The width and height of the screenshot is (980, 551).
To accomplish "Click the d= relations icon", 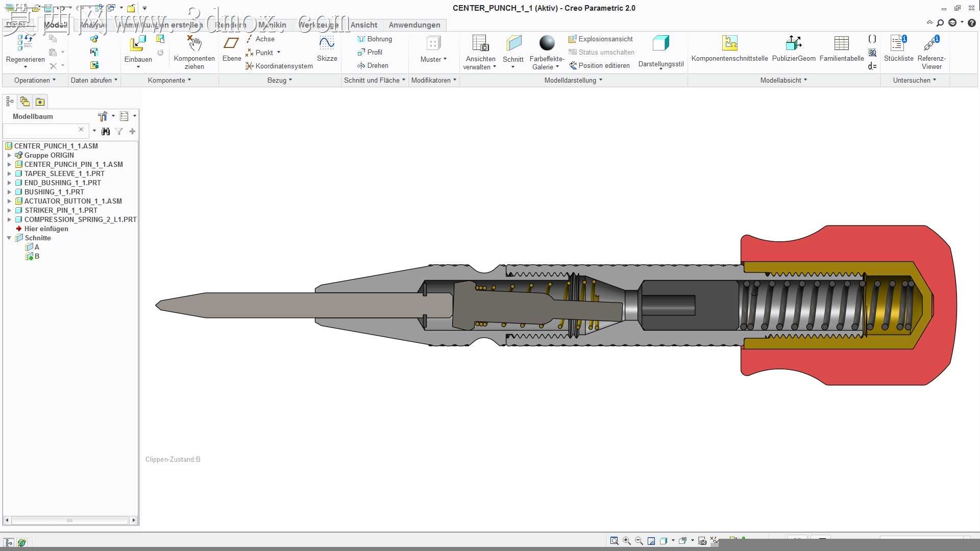I will (x=872, y=66).
